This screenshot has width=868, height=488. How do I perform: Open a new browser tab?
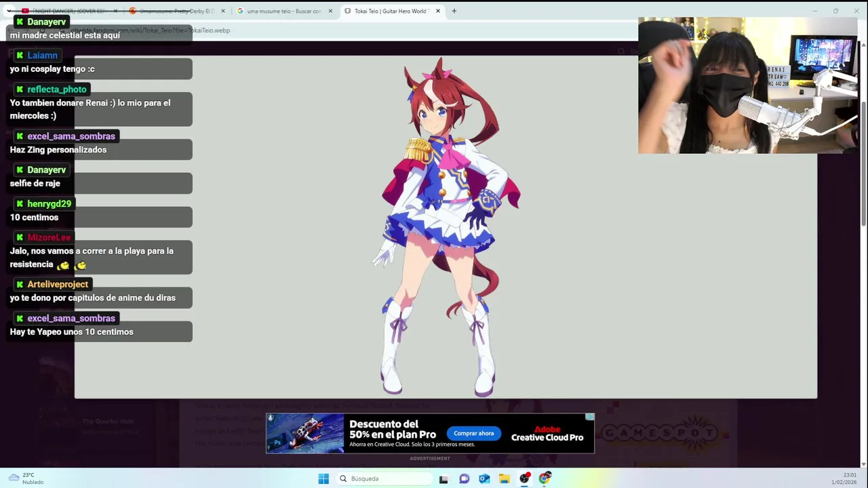pos(454,11)
